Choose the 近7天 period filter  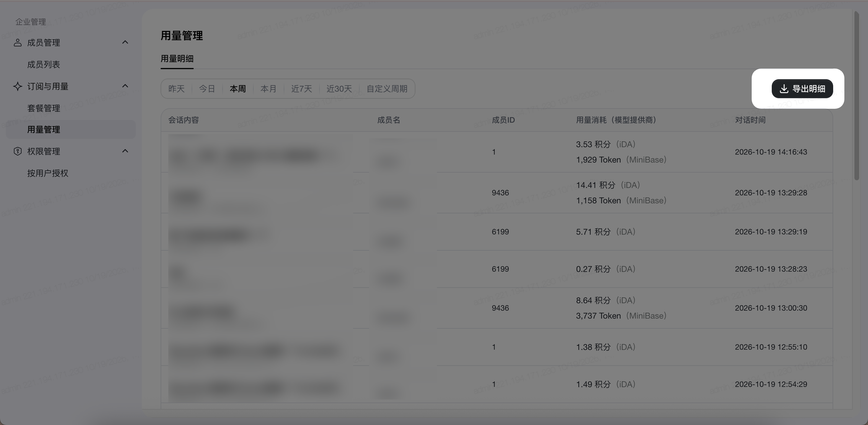[301, 89]
